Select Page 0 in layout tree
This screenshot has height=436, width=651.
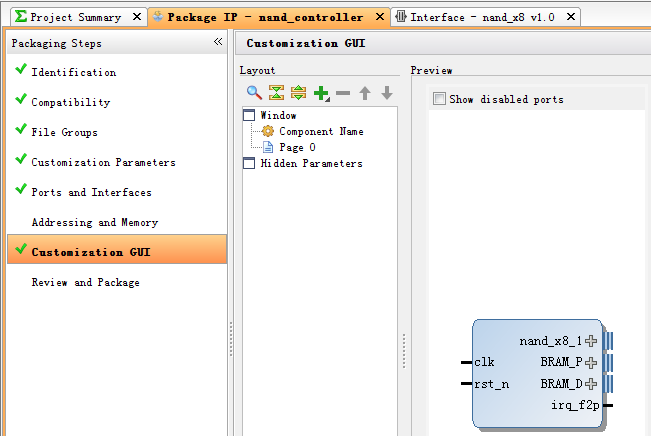(297, 147)
